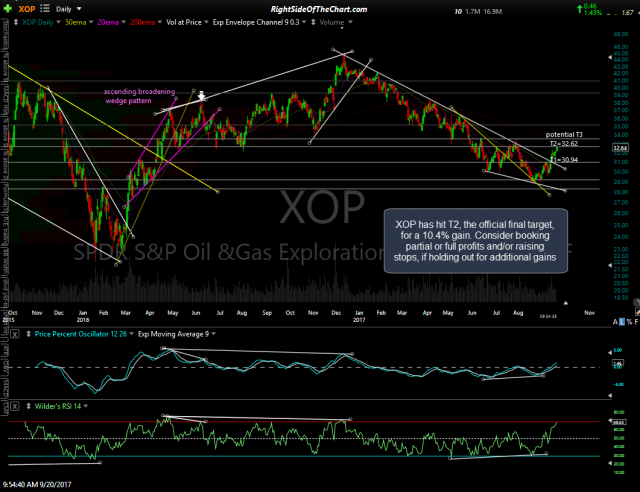Click the scale arrow below oscillator -5.00 level
This screenshot has height=492, width=640.
(x=610, y=395)
